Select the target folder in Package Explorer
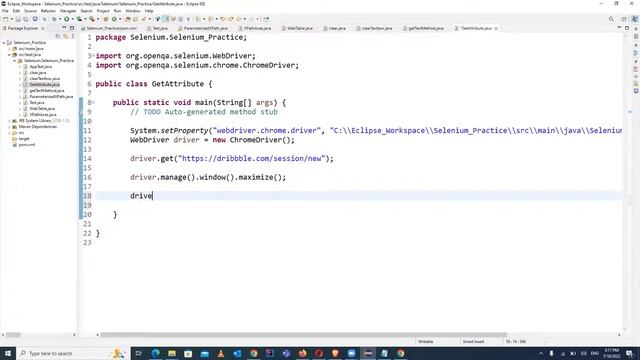The image size is (640, 360). pos(24,139)
